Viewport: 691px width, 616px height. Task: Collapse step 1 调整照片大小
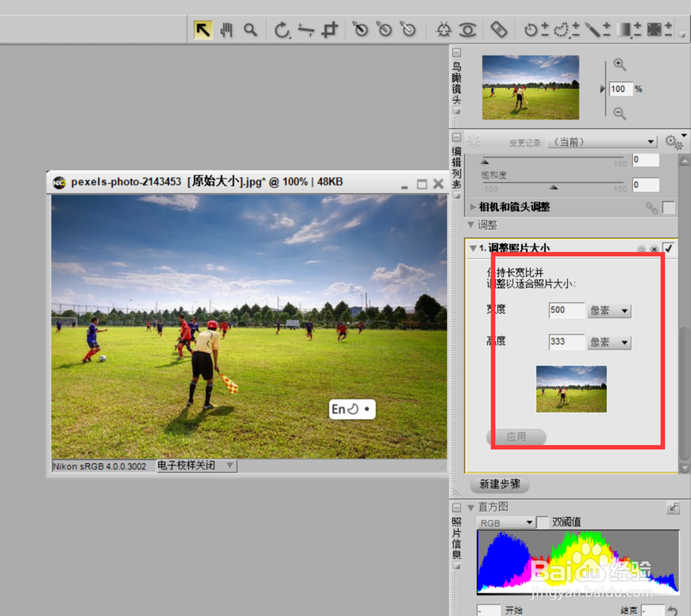coord(473,249)
